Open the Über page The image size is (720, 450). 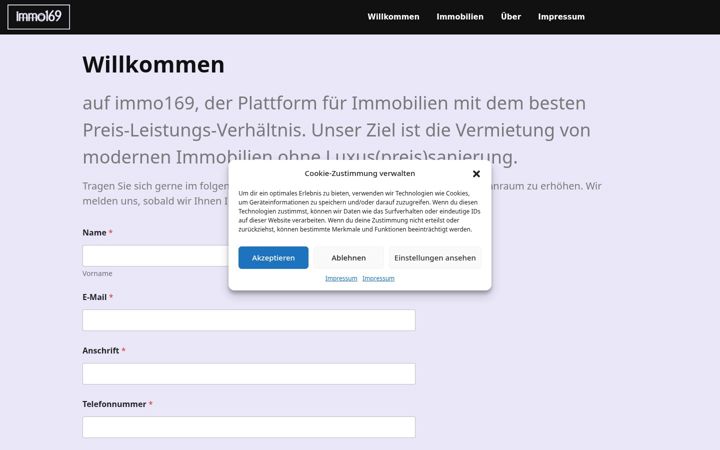[511, 17]
